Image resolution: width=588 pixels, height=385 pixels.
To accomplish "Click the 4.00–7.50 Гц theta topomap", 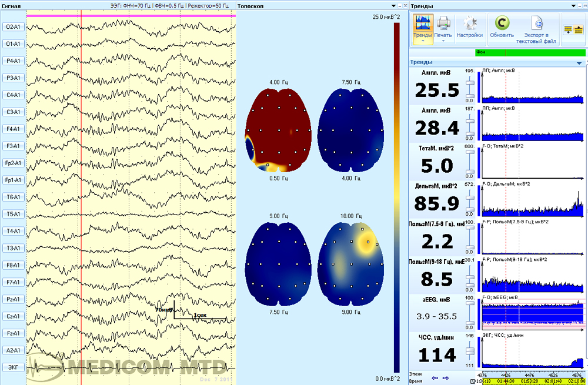I will click(351, 130).
